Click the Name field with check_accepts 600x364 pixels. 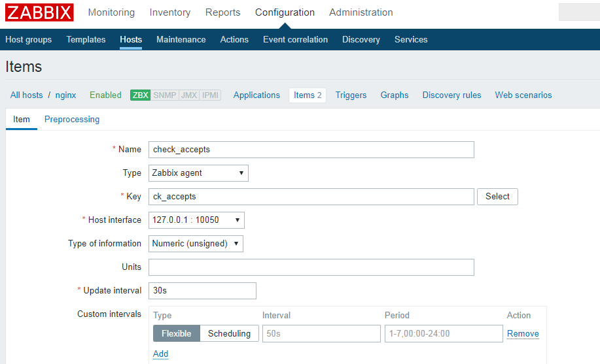[311, 150]
